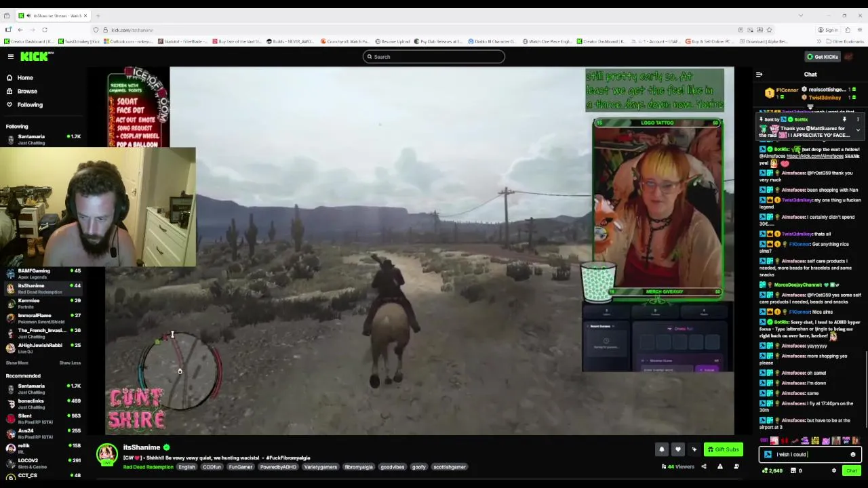Send message with Chat button

tap(851, 470)
